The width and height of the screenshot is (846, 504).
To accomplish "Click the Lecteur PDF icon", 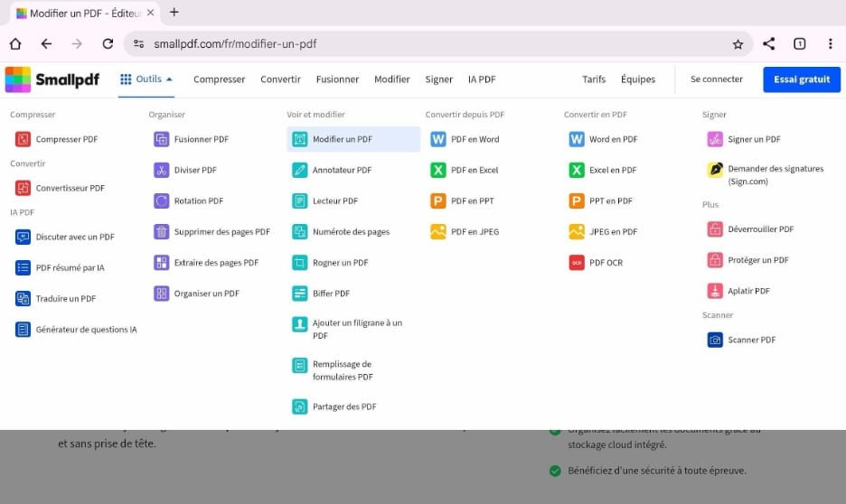I will click(299, 201).
